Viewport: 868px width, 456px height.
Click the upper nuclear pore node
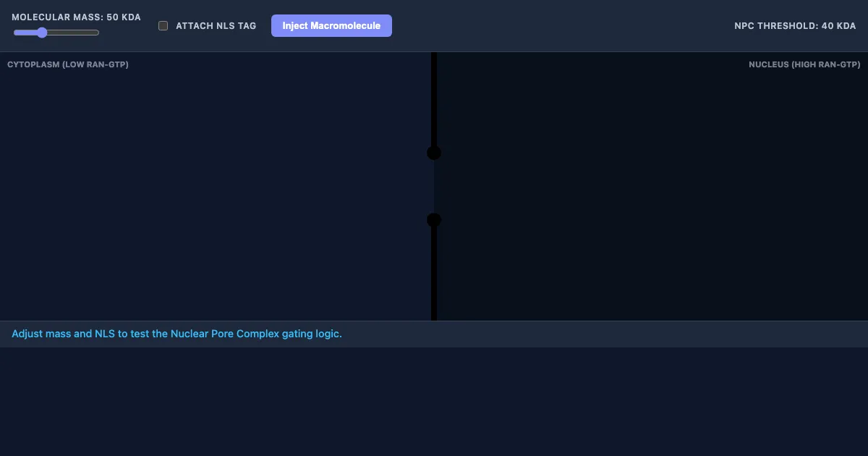tap(434, 153)
